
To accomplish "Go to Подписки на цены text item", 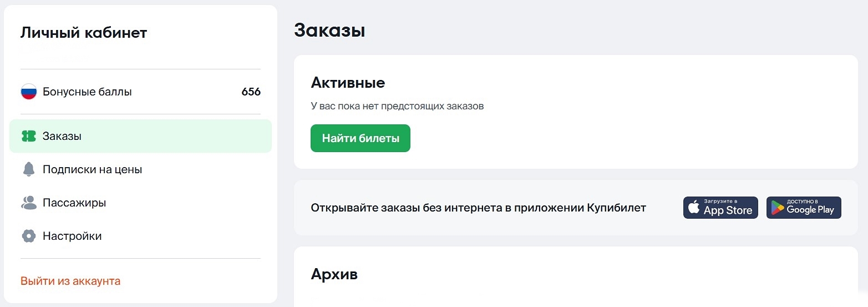I will click(92, 169).
